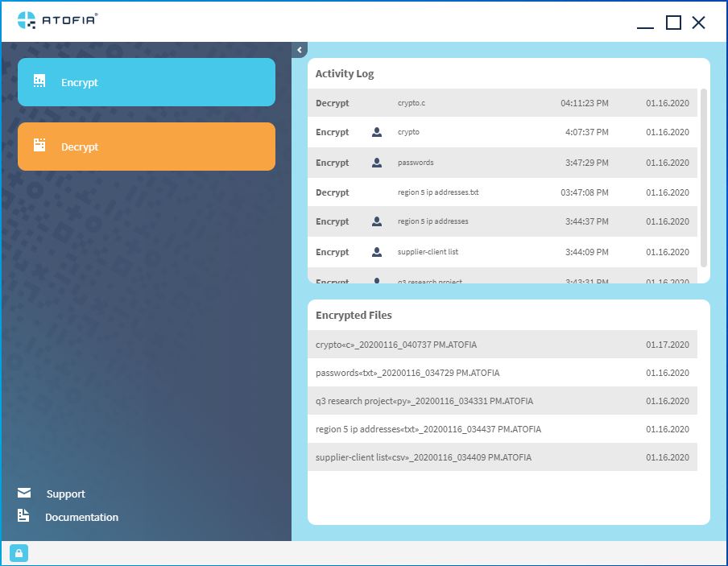The image size is (728, 566).
Task: Open the Documentation link
Action: point(81,517)
